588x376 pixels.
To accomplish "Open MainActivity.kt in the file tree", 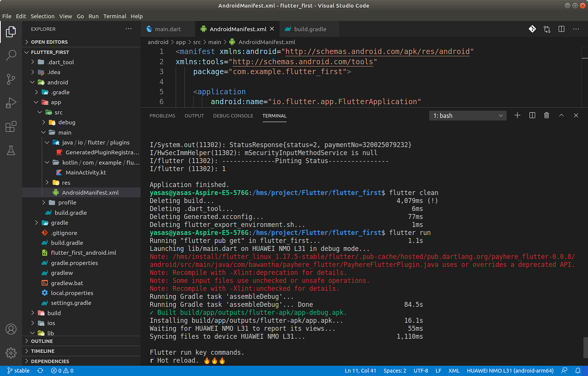I will point(86,172).
